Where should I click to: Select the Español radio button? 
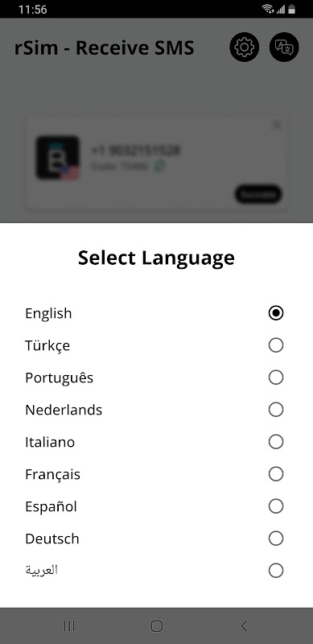point(276,506)
